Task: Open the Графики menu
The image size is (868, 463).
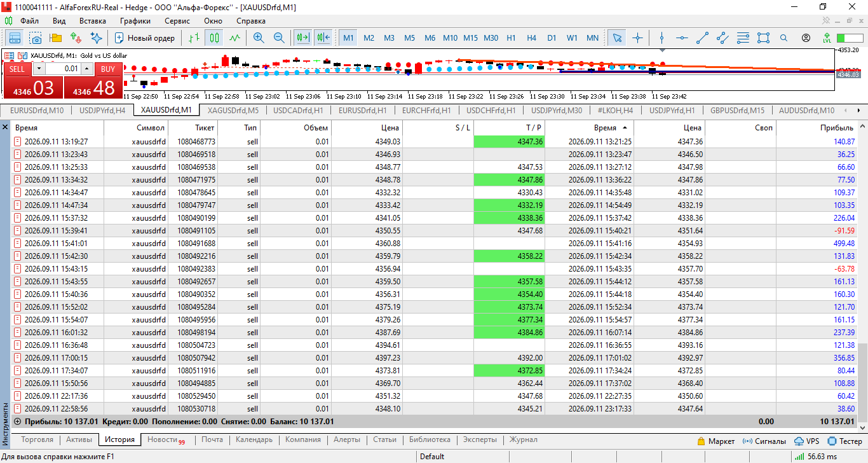Action: tap(135, 20)
